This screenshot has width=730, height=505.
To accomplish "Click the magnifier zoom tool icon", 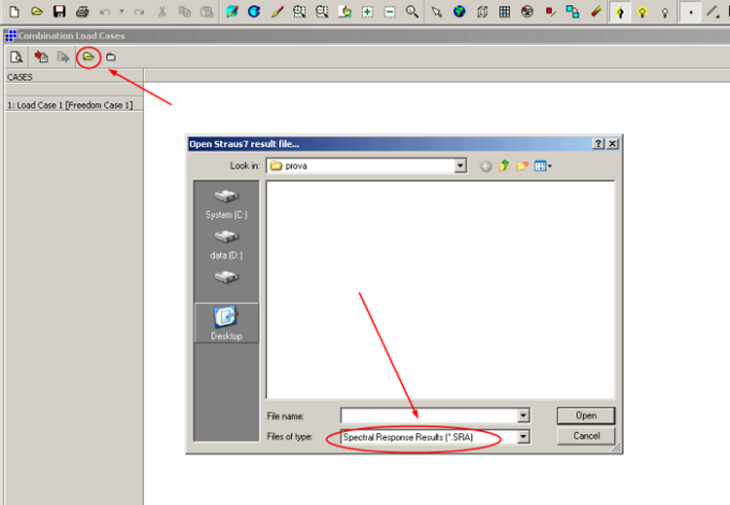I will pos(411,12).
